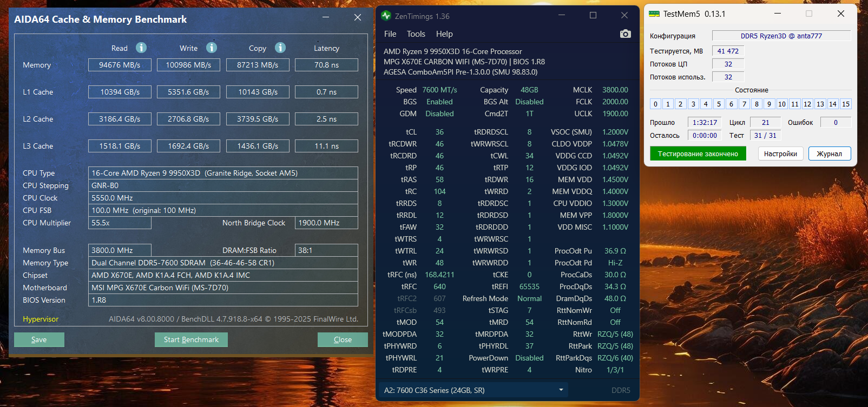The image size is (868, 407).
Task: Click the Chipset field in AIDA64
Action: [223, 275]
